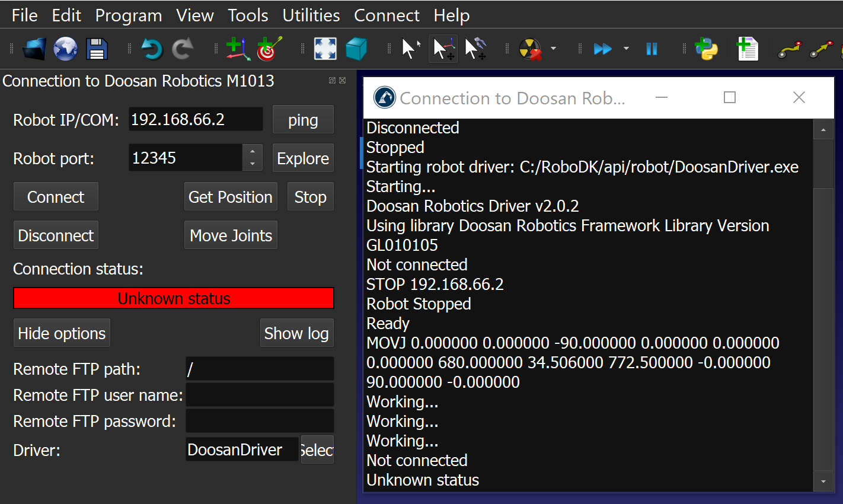This screenshot has height=504, width=843.
Task: Expand the fast simulation dropdown arrow
Action: (626, 49)
